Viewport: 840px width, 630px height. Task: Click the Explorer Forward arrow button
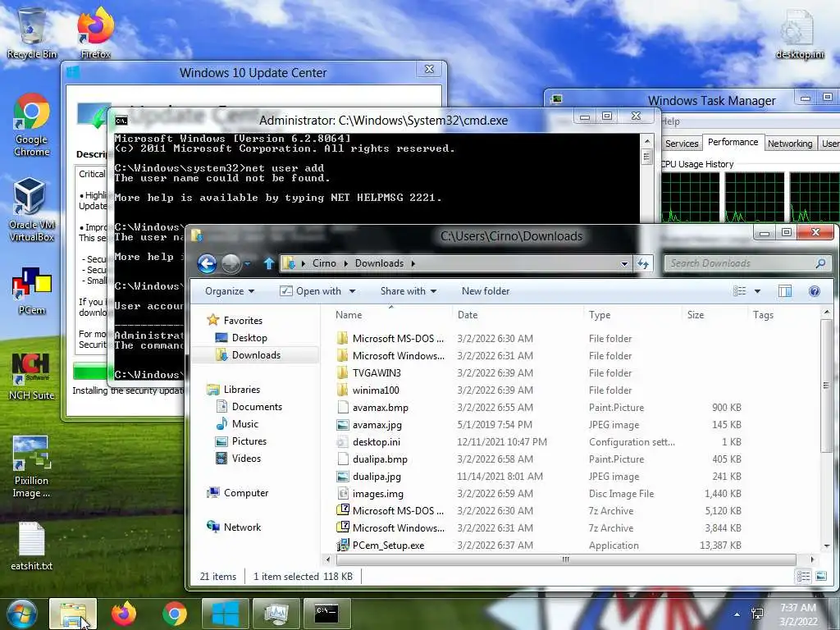[231, 263]
